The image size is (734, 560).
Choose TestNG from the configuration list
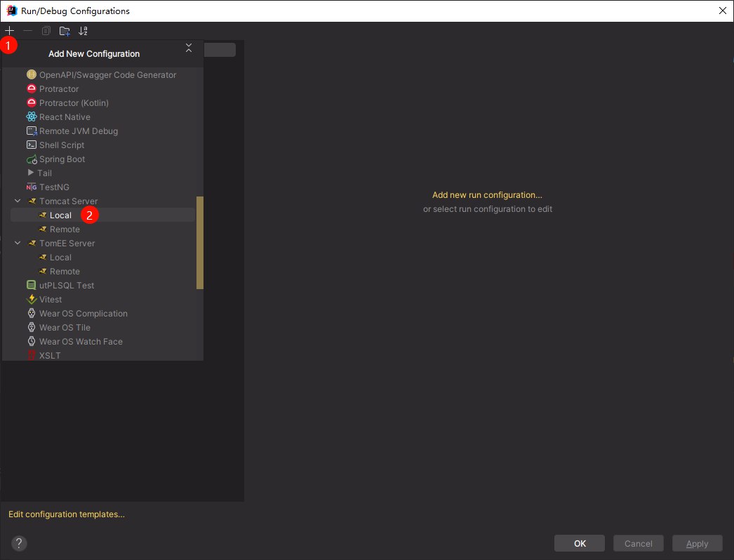point(53,187)
